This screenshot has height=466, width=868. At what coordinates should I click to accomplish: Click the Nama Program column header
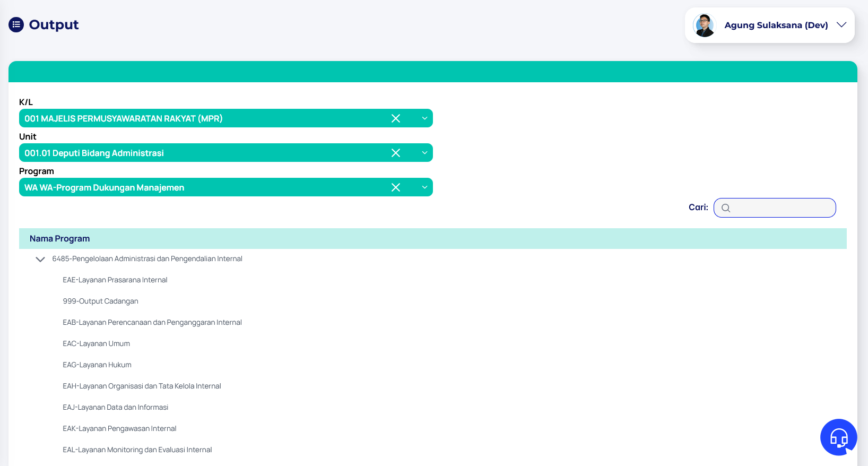point(59,239)
